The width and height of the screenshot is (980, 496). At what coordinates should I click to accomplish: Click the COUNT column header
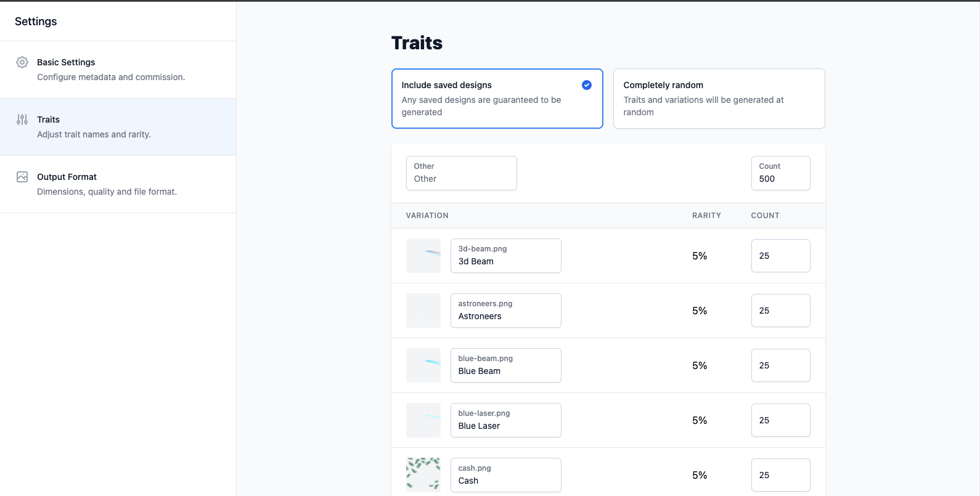[766, 216]
